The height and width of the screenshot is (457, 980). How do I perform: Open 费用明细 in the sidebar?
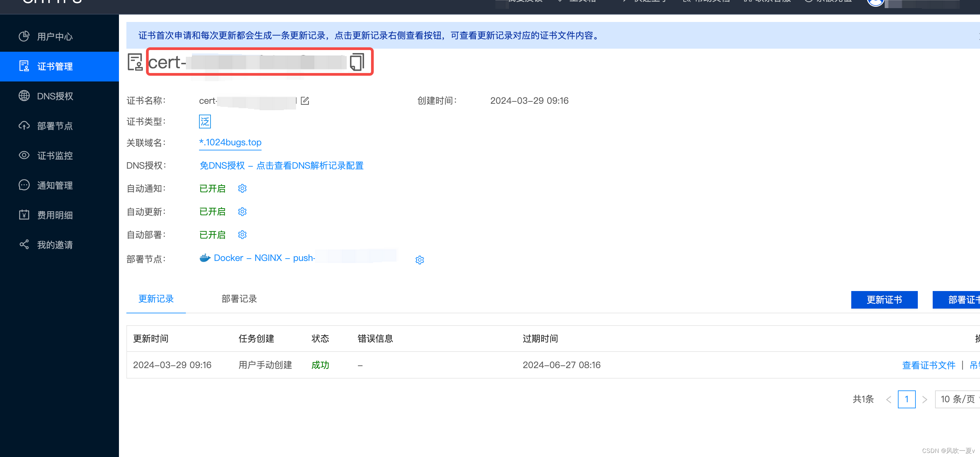pos(59,215)
